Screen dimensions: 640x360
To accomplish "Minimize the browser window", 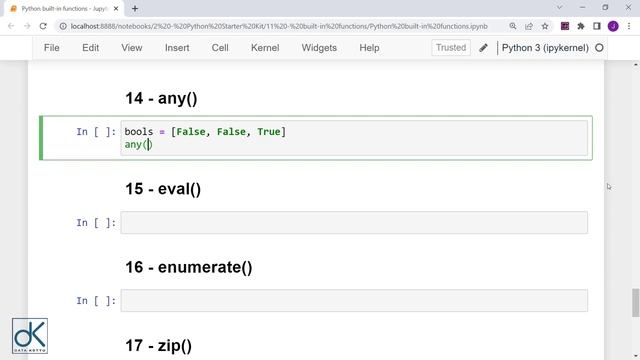I will (582, 7).
